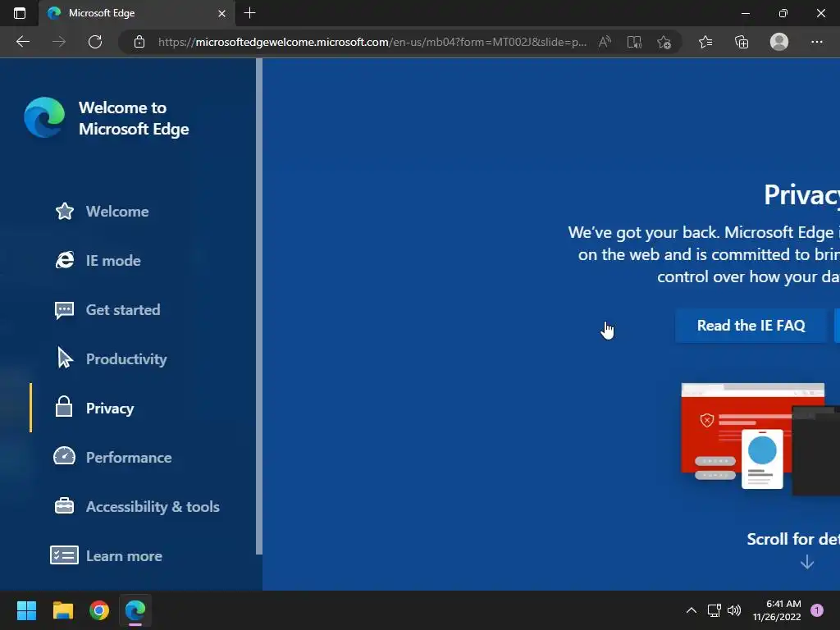Go back to the previous page
Screen dimensions: 840x630
[22, 42]
